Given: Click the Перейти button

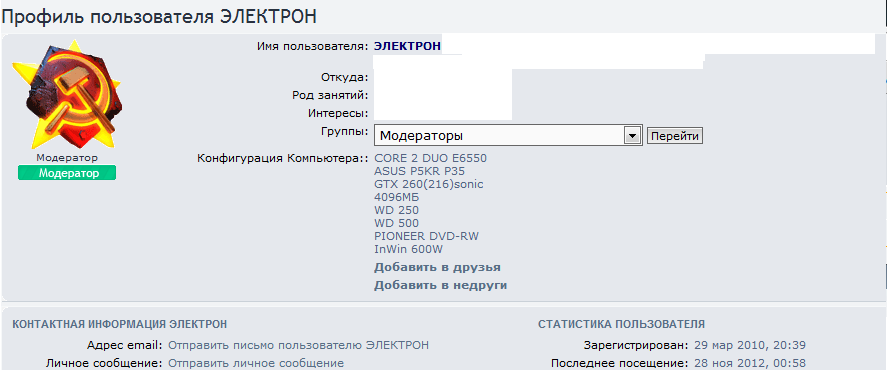Looking at the screenshot, I should [675, 136].
